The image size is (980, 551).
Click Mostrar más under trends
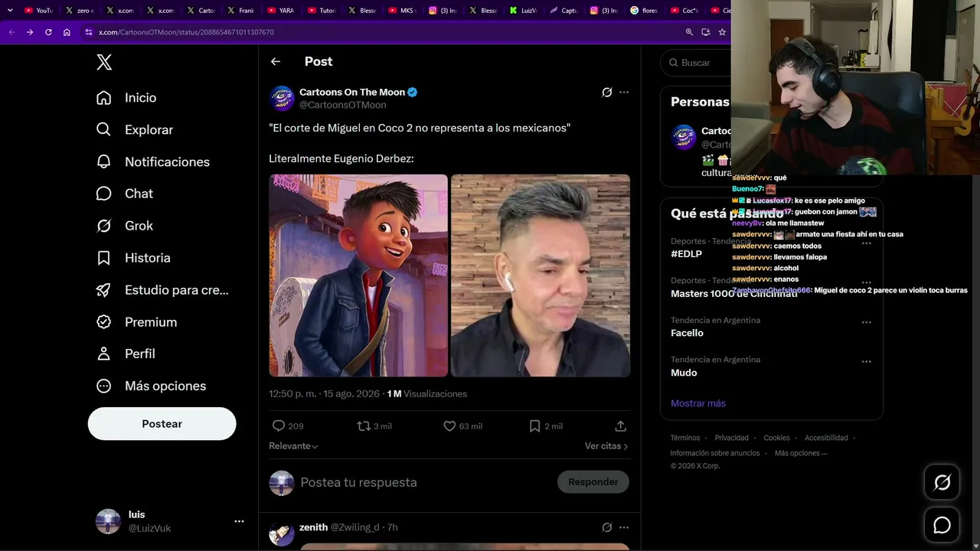pyautogui.click(x=698, y=403)
